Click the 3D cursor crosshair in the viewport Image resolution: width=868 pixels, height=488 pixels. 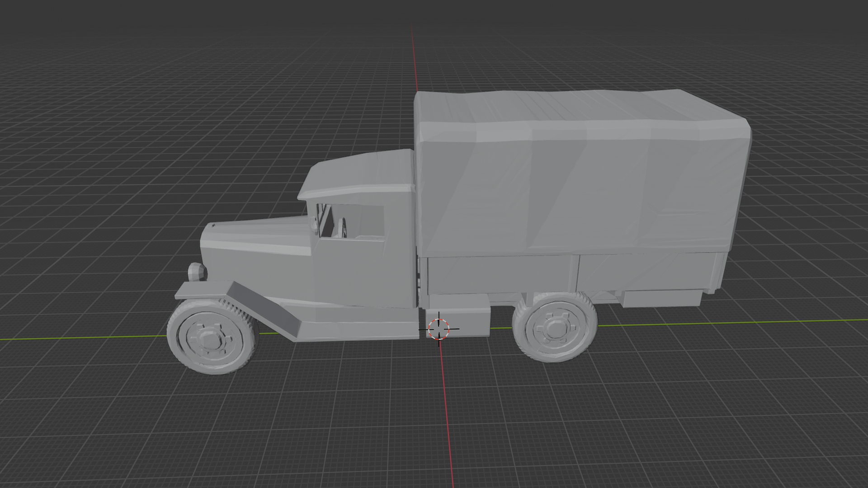point(439,328)
